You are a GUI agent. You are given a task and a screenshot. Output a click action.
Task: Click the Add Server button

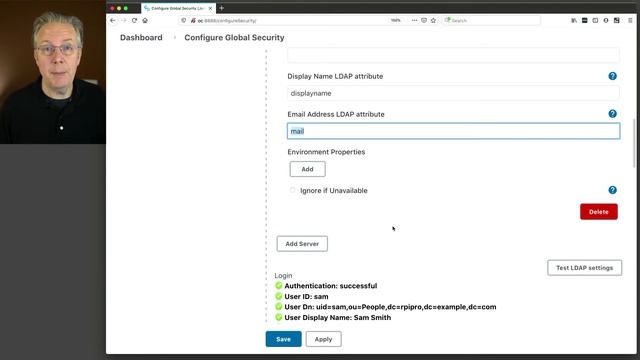tap(302, 244)
